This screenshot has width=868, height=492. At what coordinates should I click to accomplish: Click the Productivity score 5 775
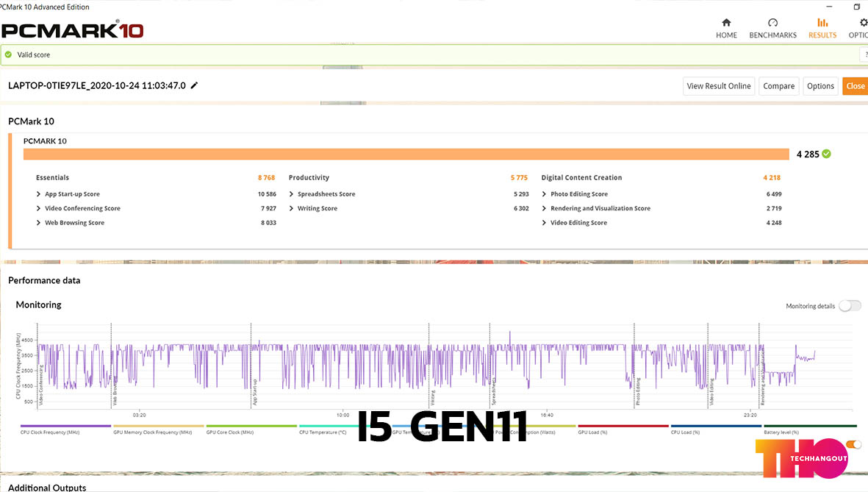(x=519, y=177)
